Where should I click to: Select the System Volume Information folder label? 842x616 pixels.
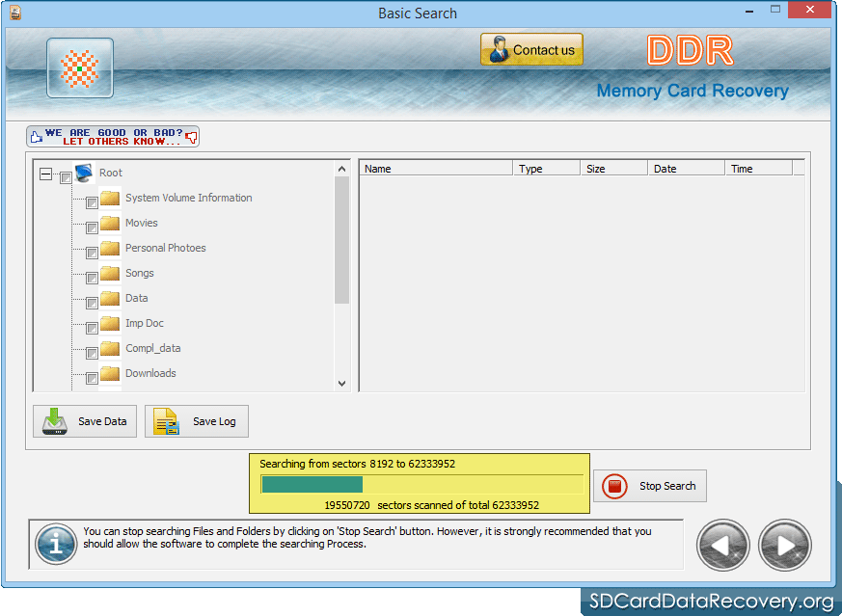click(x=188, y=198)
